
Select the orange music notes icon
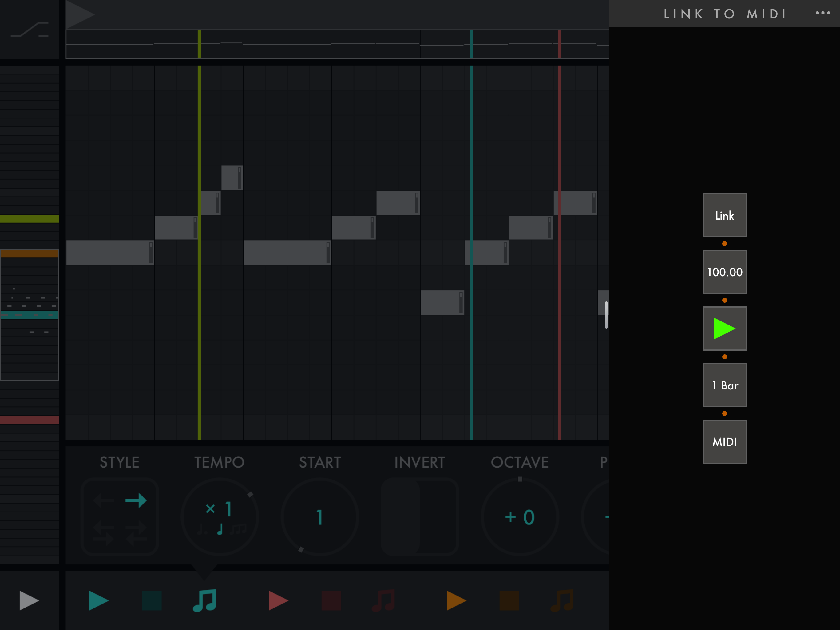click(x=563, y=600)
